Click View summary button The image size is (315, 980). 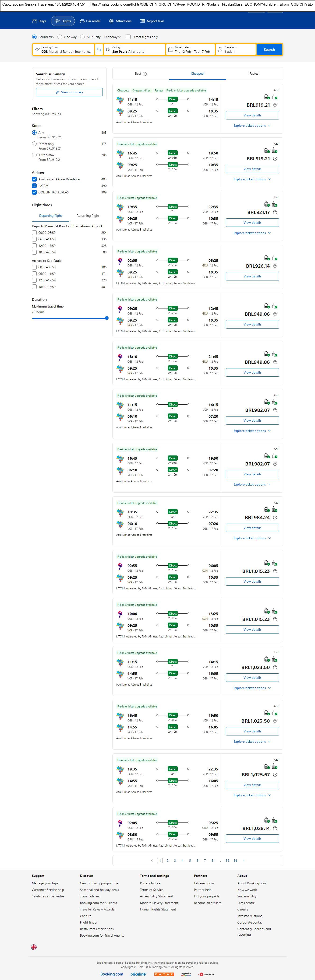point(69,92)
